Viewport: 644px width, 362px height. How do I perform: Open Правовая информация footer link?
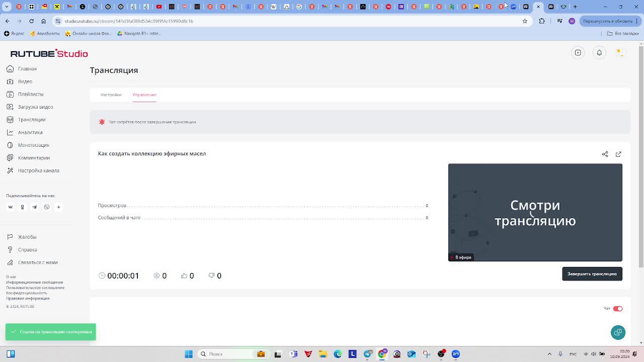click(28, 298)
